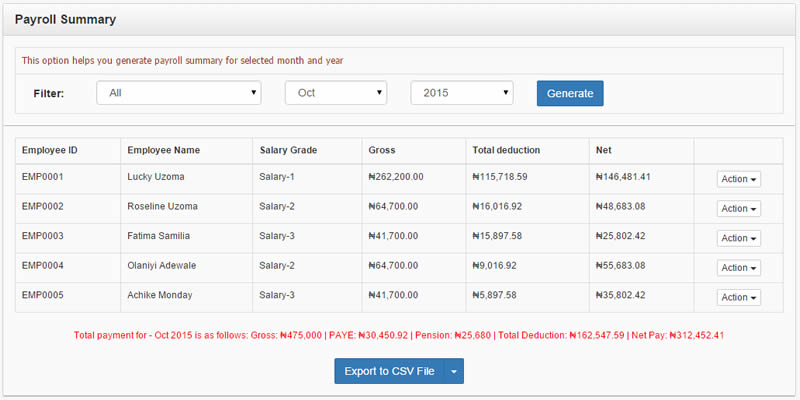Click the ₦5,897.58 deduction value
800x400 pixels.
point(495,295)
